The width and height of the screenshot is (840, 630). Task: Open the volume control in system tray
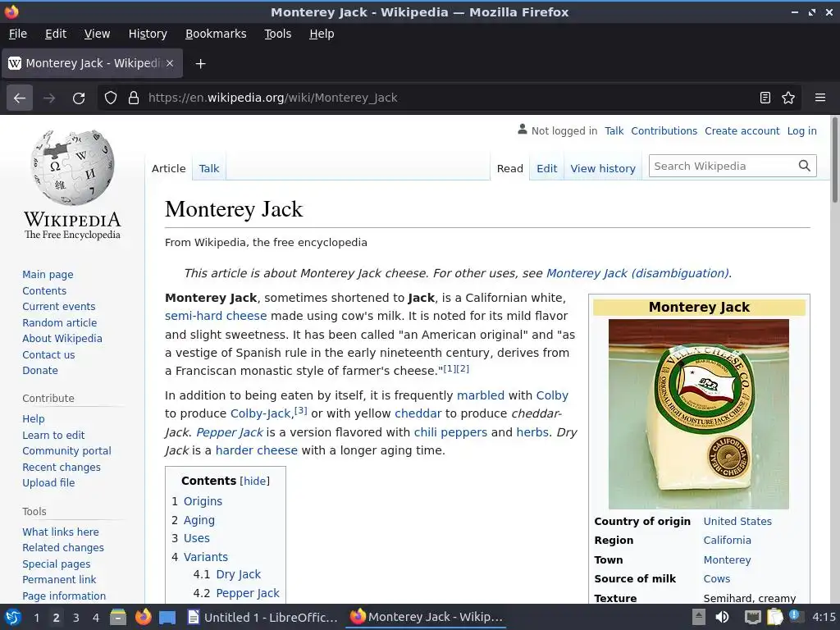point(722,617)
